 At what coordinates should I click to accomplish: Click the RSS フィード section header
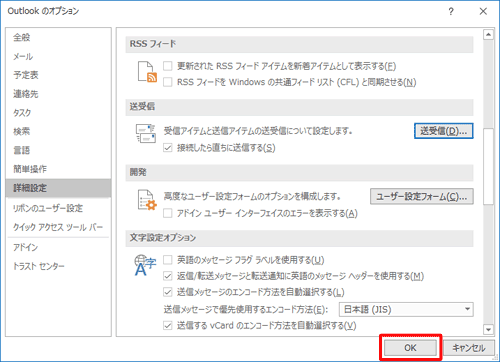point(299,44)
